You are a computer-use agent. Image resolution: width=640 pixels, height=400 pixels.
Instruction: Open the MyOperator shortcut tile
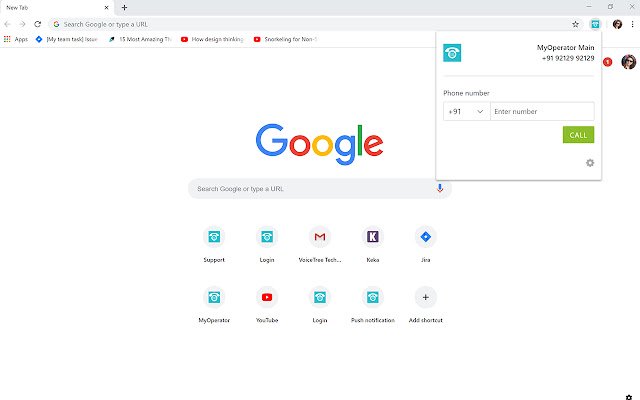214,304
